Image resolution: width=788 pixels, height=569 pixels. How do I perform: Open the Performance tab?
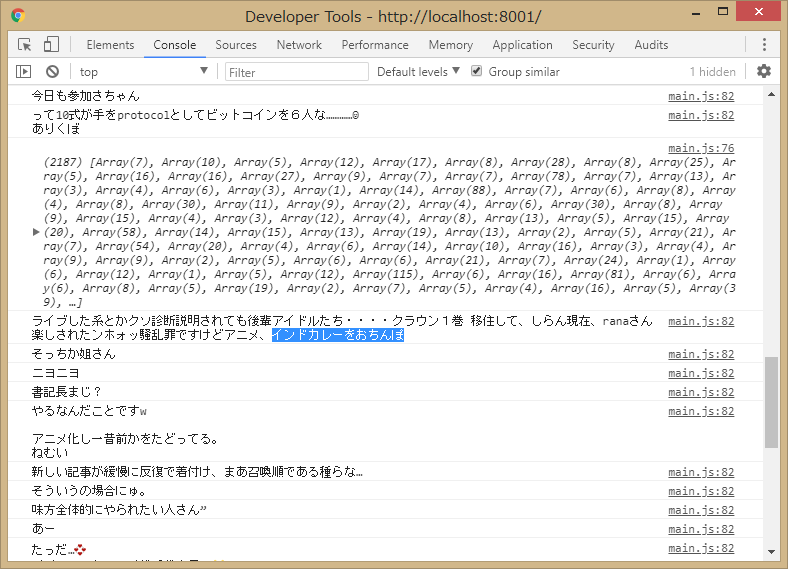tap(375, 45)
